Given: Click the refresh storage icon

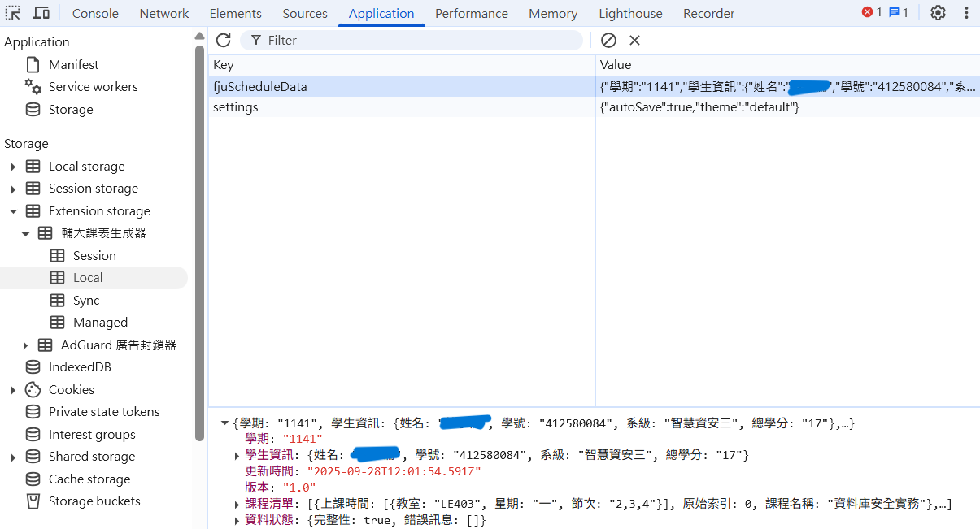Looking at the screenshot, I should (224, 40).
